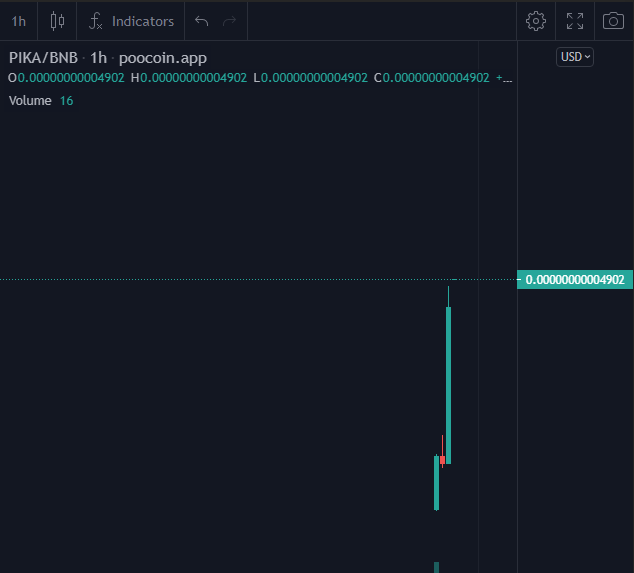Screen dimensions: 634x573
Task: Redo the chart action
Action: tap(229, 21)
